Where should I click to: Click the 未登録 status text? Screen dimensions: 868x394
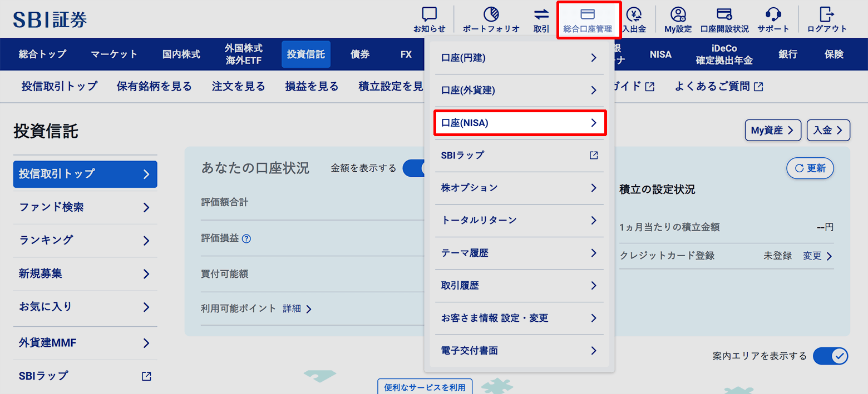(778, 256)
